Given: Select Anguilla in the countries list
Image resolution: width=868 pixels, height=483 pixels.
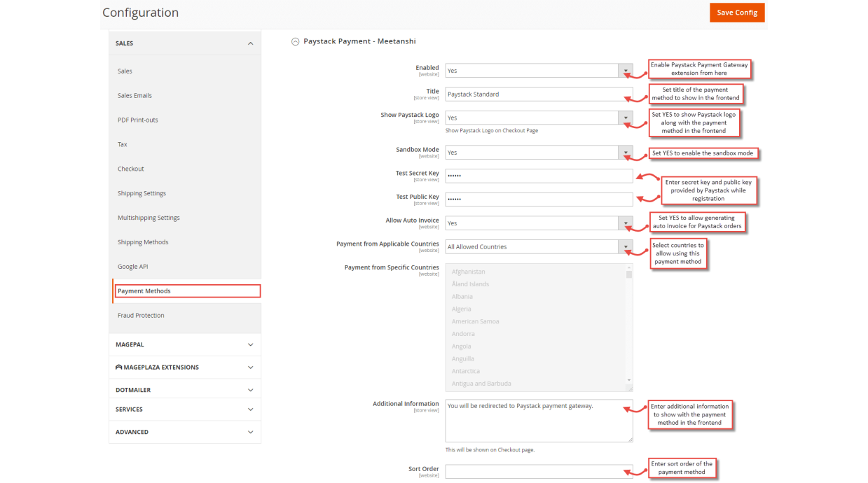Looking at the screenshot, I should coord(463,359).
